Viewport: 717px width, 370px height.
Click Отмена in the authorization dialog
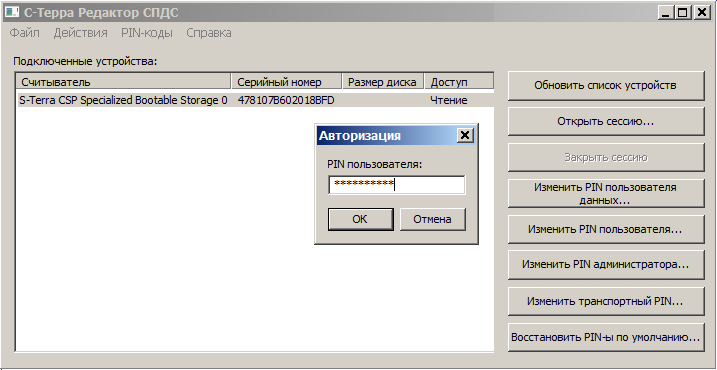(x=433, y=220)
